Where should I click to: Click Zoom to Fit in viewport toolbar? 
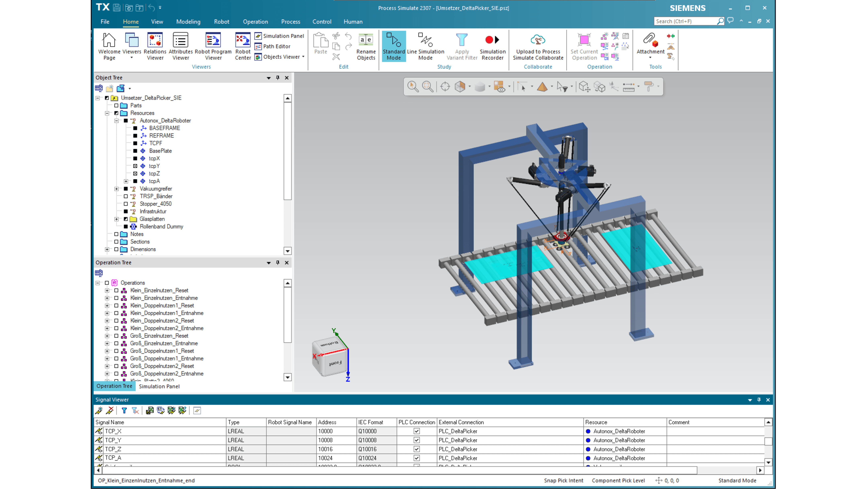(428, 87)
